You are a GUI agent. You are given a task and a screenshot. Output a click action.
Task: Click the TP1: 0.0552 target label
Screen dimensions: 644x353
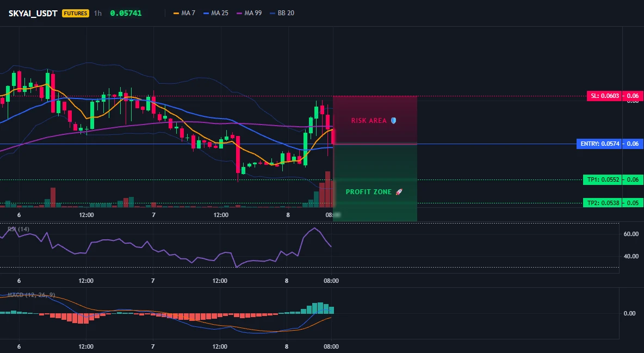[x=602, y=179]
